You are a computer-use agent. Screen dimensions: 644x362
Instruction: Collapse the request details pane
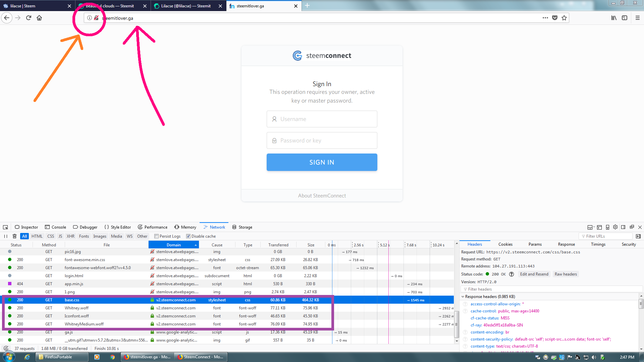pos(638,236)
